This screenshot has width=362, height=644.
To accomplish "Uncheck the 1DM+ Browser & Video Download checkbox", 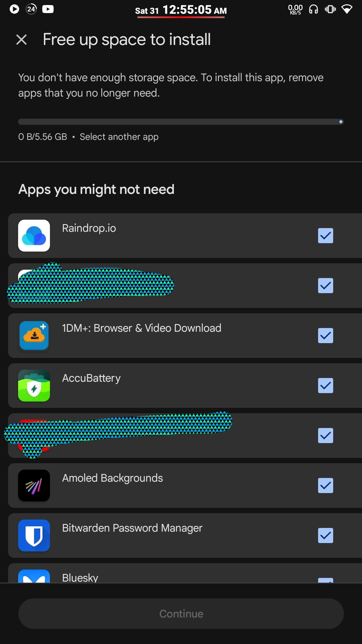I will pyautogui.click(x=325, y=335).
